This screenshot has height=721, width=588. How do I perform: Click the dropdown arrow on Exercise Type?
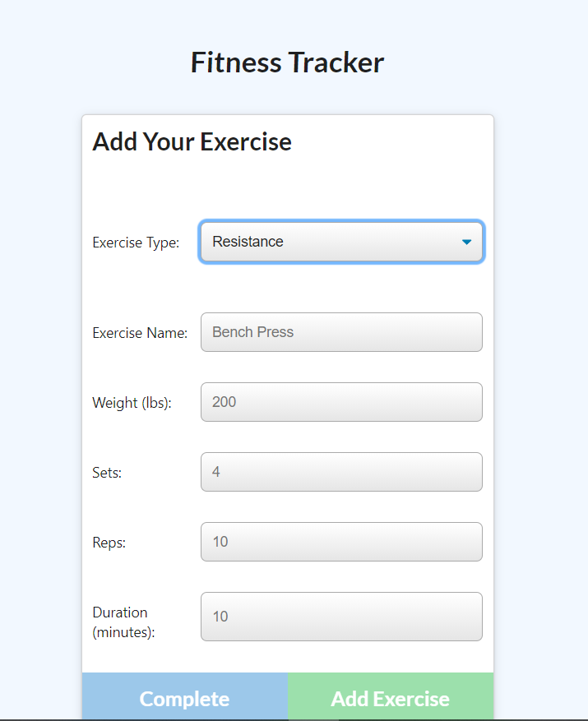tap(466, 242)
